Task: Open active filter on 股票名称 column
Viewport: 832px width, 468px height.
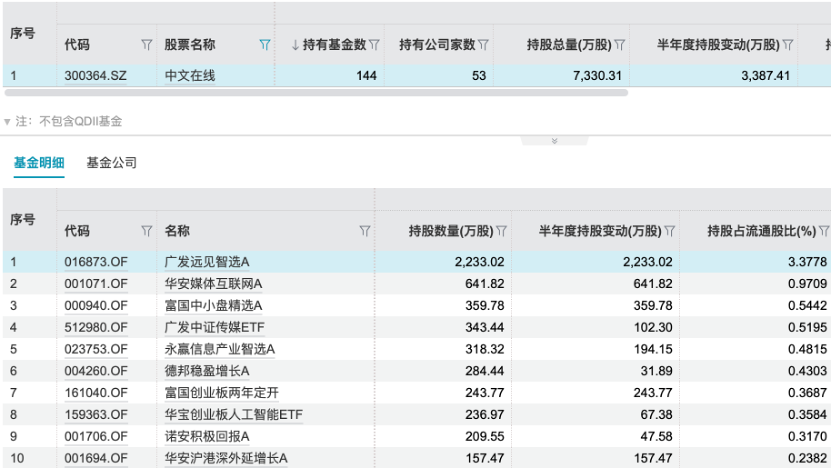Action: point(264,45)
